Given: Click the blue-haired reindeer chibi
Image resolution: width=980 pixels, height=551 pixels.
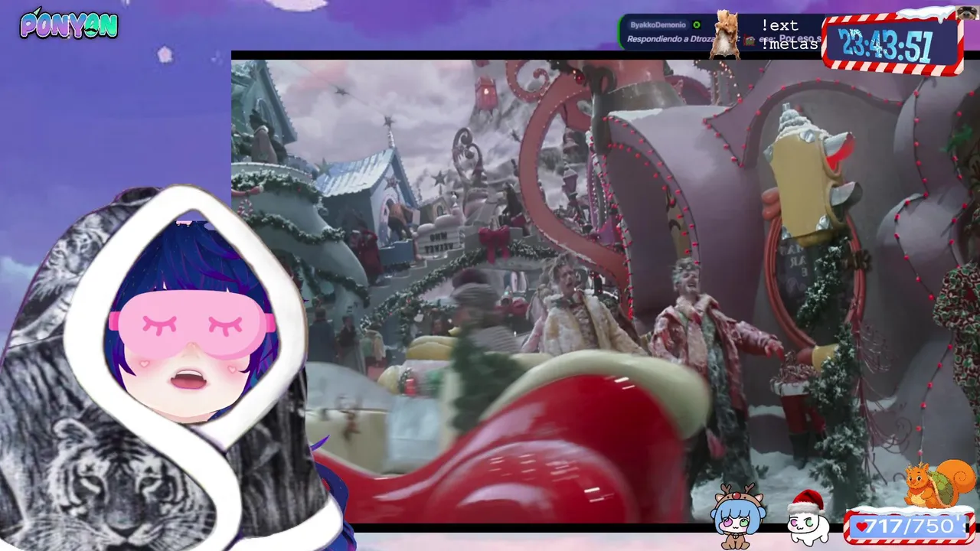Looking at the screenshot, I should click(x=738, y=517).
